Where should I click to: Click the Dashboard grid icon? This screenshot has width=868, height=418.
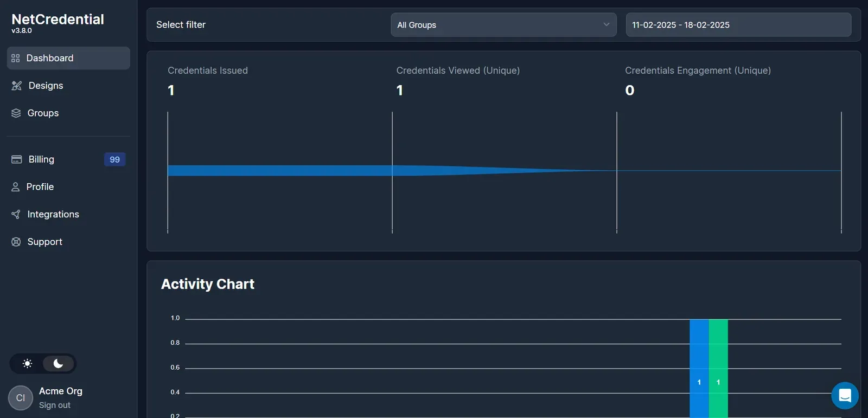16,58
